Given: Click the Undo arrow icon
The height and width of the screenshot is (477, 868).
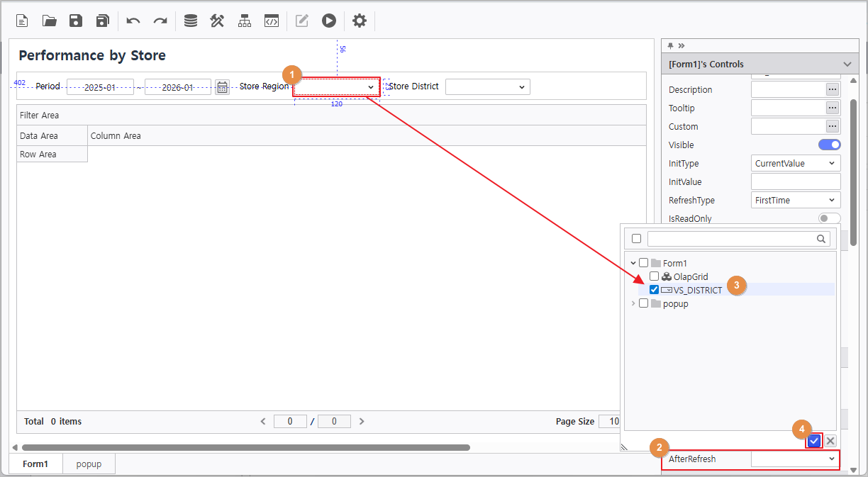Looking at the screenshot, I should (133, 21).
